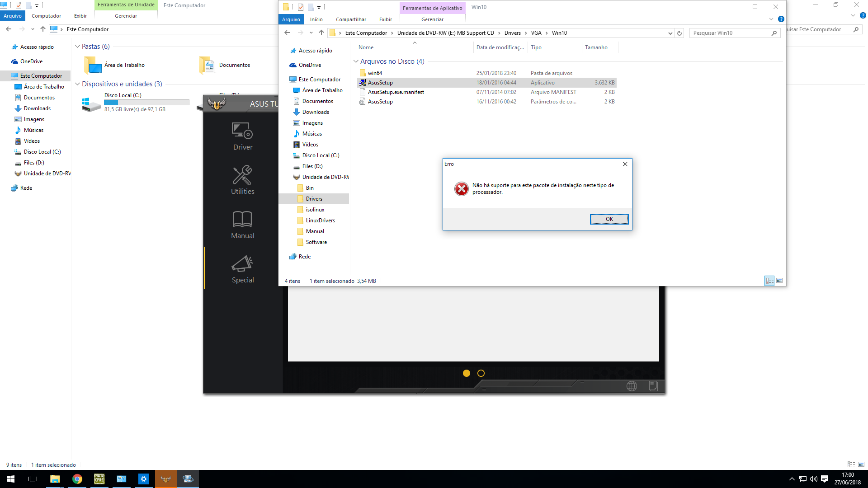The image size is (868, 488).
Task: Open Início tab in Win10 window
Action: click(x=316, y=19)
